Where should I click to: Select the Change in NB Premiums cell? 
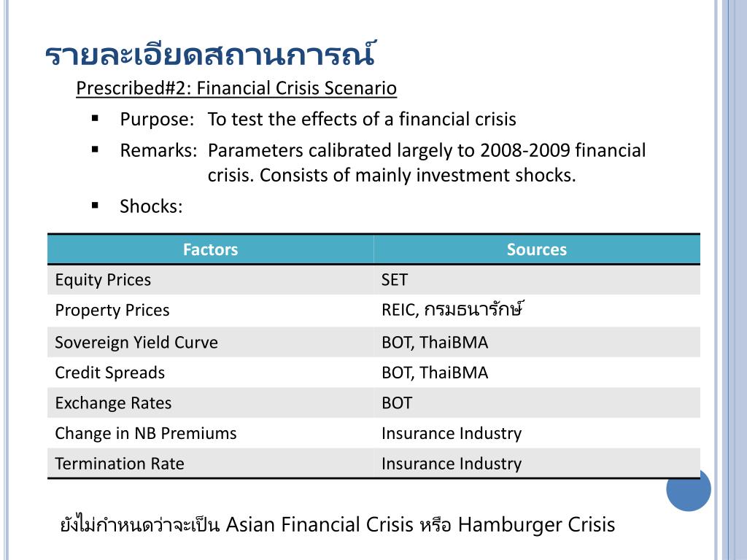(x=146, y=433)
